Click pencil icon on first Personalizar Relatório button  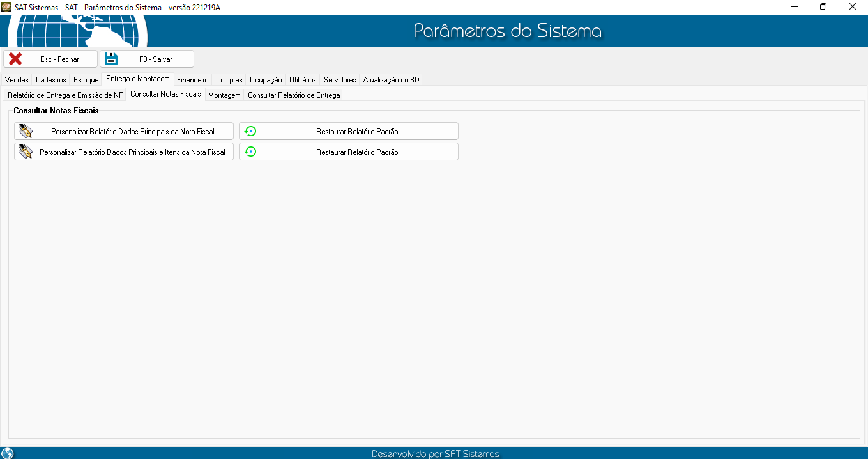(26, 132)
